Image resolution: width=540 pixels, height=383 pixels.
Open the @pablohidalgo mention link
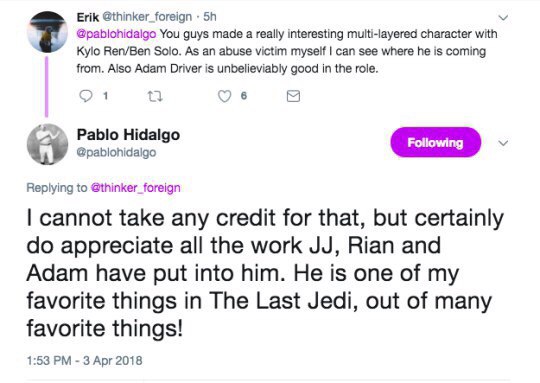click(x=116, y=34)
